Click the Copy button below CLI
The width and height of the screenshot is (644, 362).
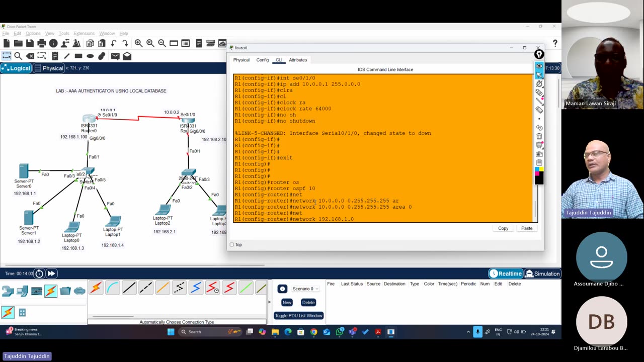(503, 228)
